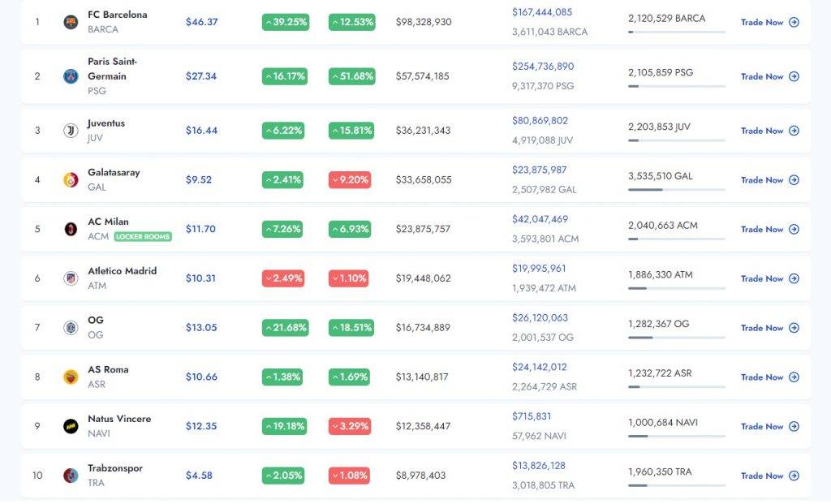Select the Natus Vincere token name
This screenshot has height=504, width=831.
click(119, 419)
